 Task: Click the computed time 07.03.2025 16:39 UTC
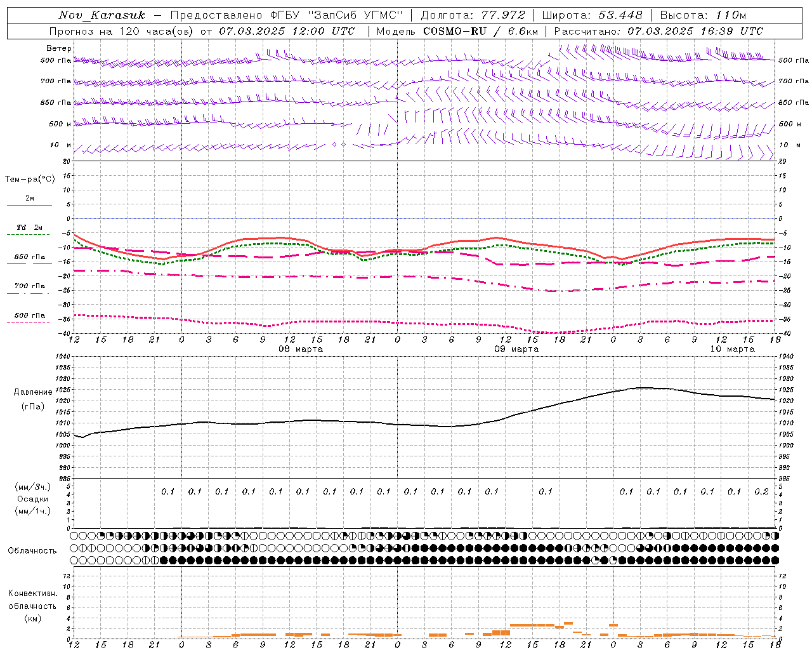[695, 31]
